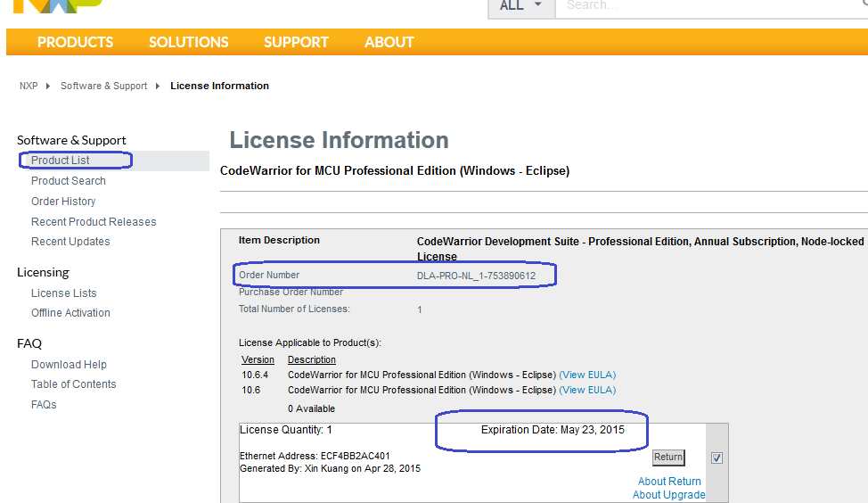The height and width of the screenshot is (503, 868).
Task: Open the About Upgrade link
Action: click(x=668, y=495)
